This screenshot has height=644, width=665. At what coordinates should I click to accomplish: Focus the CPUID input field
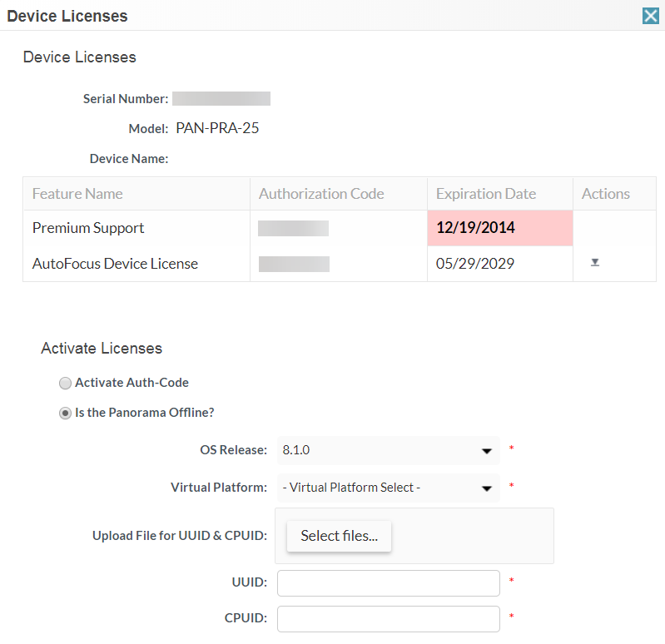click(x=388, y=618)
